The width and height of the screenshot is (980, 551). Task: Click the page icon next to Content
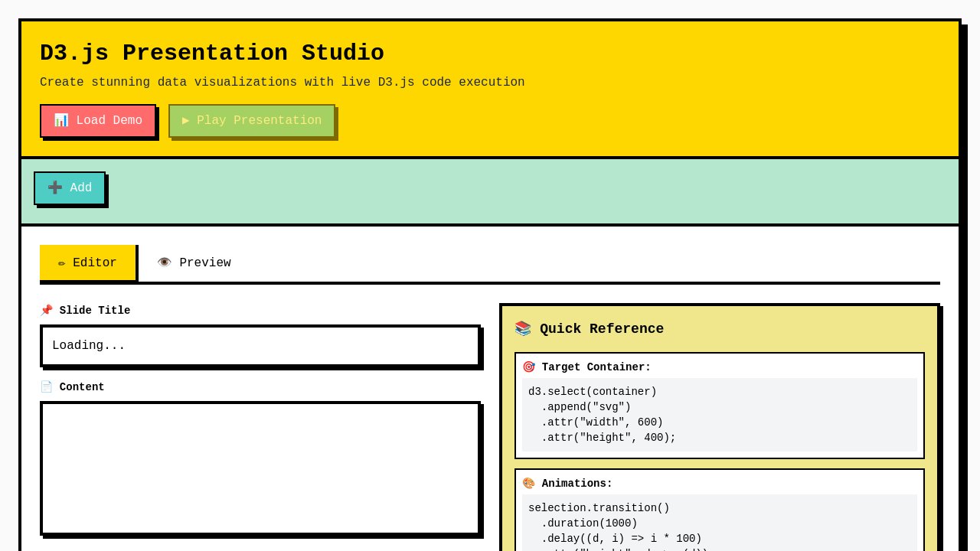coord(47,387)
